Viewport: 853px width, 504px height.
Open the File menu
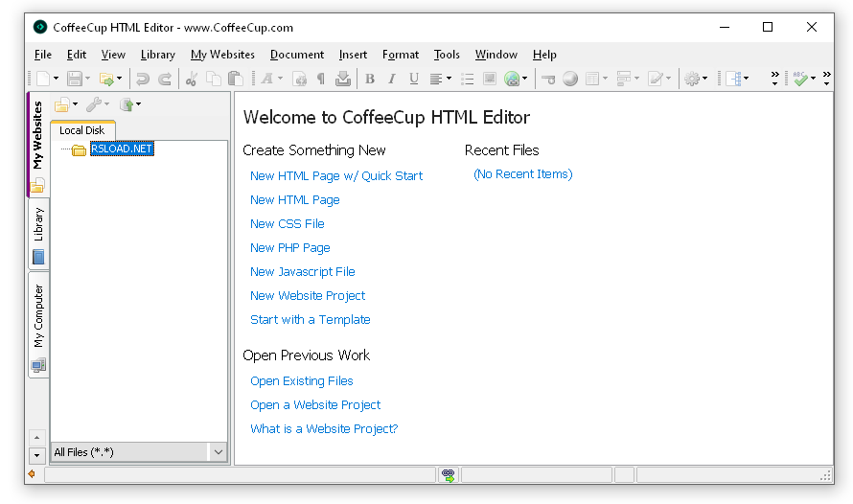point(43,55)
